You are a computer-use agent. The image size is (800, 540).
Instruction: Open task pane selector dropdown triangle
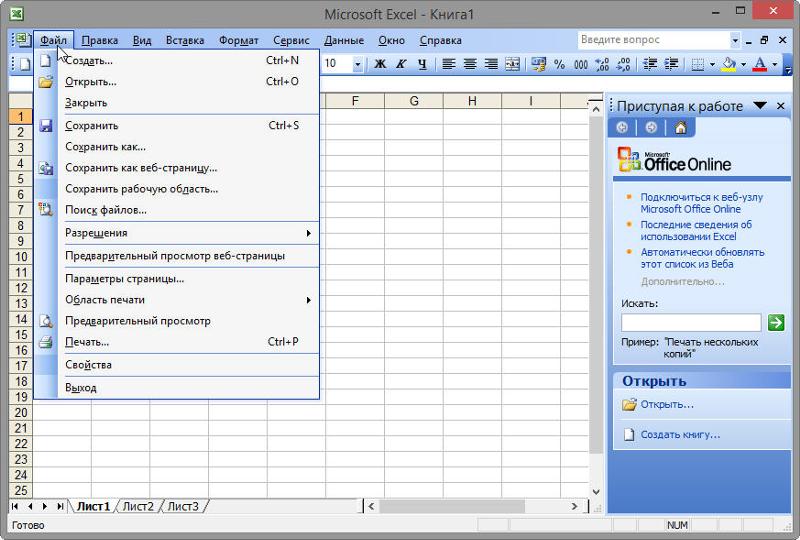tap(760, 106)
